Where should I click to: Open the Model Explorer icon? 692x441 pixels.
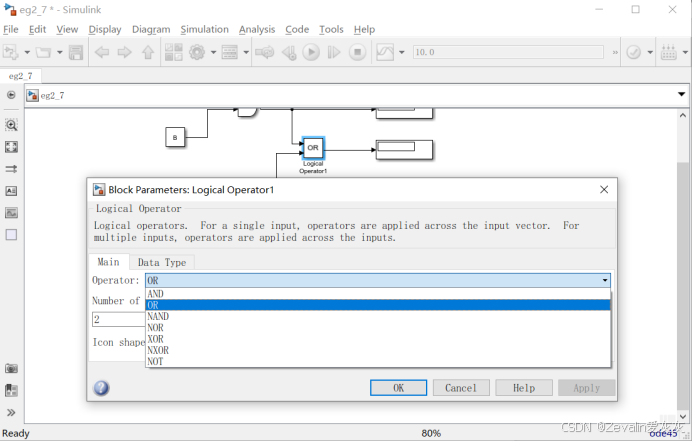[x=230, y=52]
